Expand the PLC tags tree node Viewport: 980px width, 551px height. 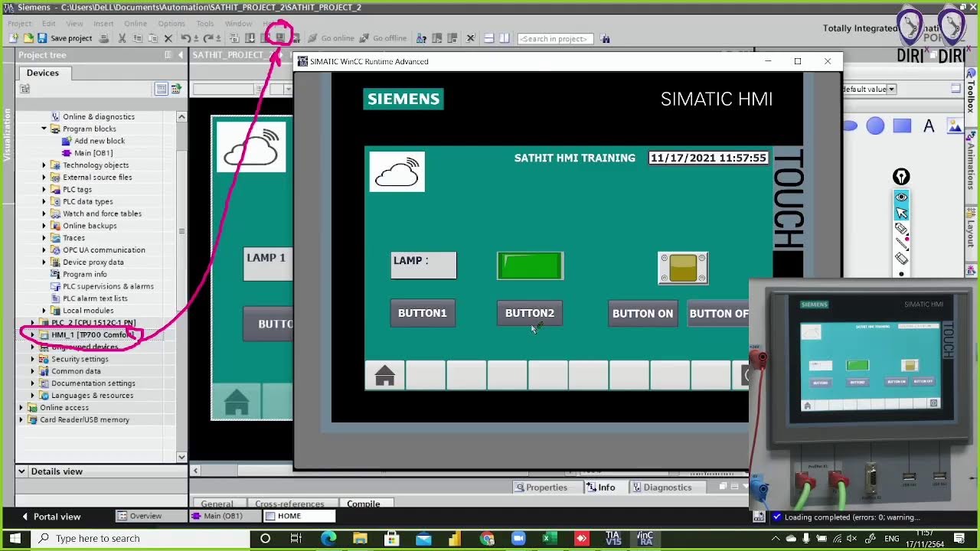(44, 189)
